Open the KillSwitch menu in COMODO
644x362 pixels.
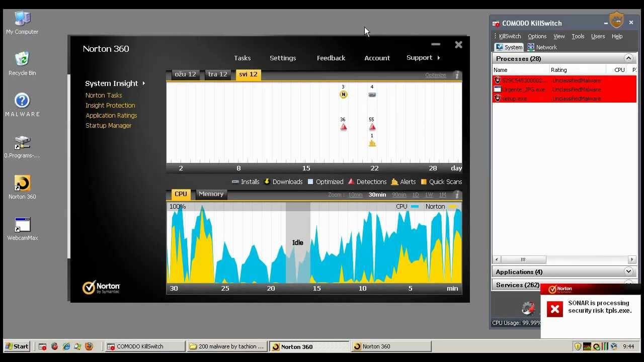coord(510,36)
